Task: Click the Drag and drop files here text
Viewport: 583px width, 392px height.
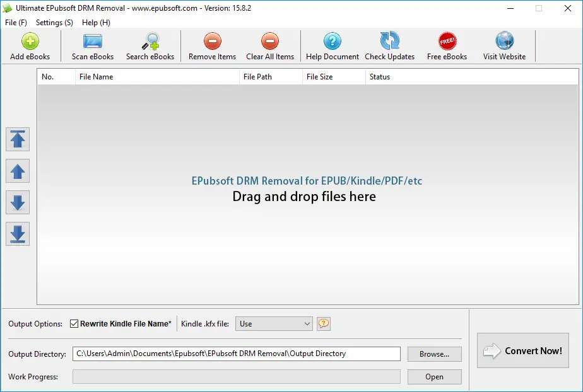Action: [x=304, y=197]
